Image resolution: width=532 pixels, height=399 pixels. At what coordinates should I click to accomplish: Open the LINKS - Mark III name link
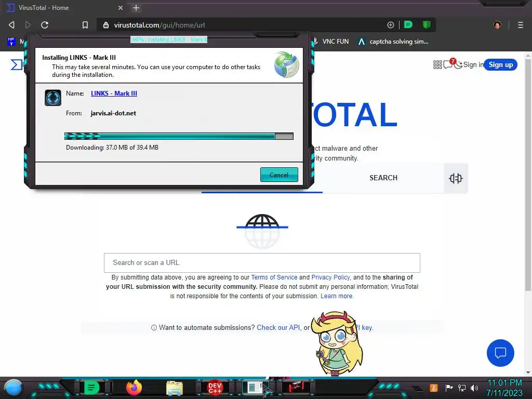114,94
